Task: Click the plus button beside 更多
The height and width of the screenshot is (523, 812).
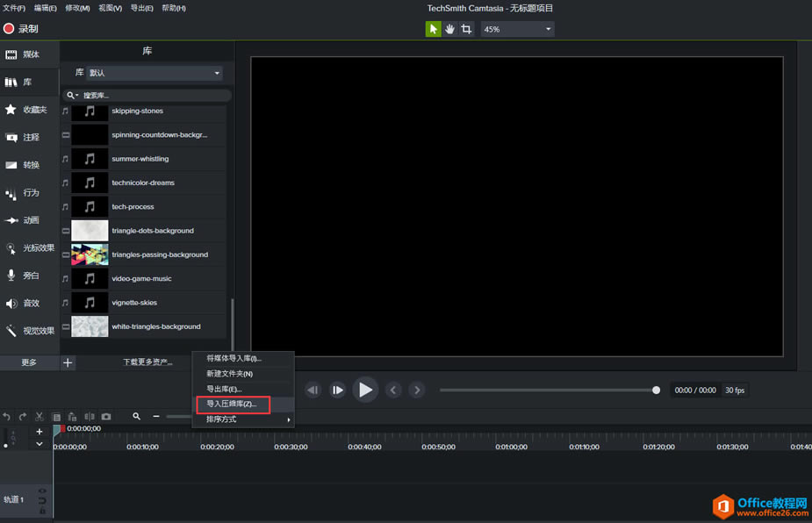Action: pos(68,362)
